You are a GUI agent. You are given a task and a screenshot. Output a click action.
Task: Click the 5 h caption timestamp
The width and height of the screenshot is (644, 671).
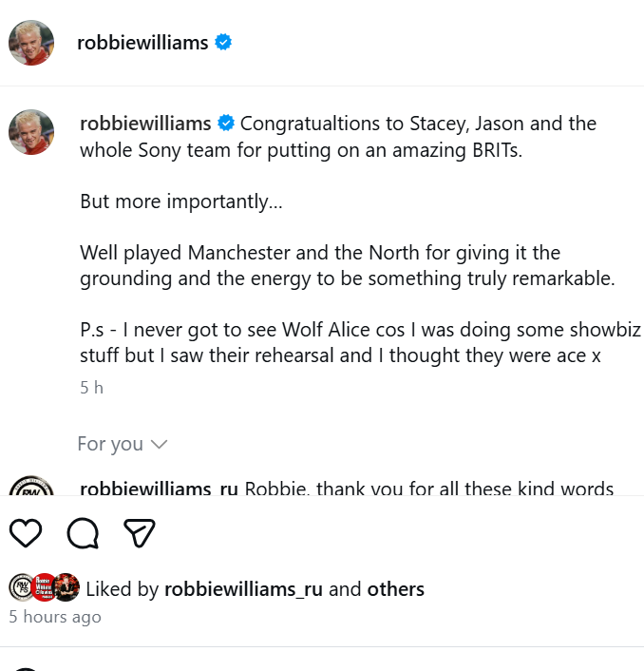coord(91,388)
